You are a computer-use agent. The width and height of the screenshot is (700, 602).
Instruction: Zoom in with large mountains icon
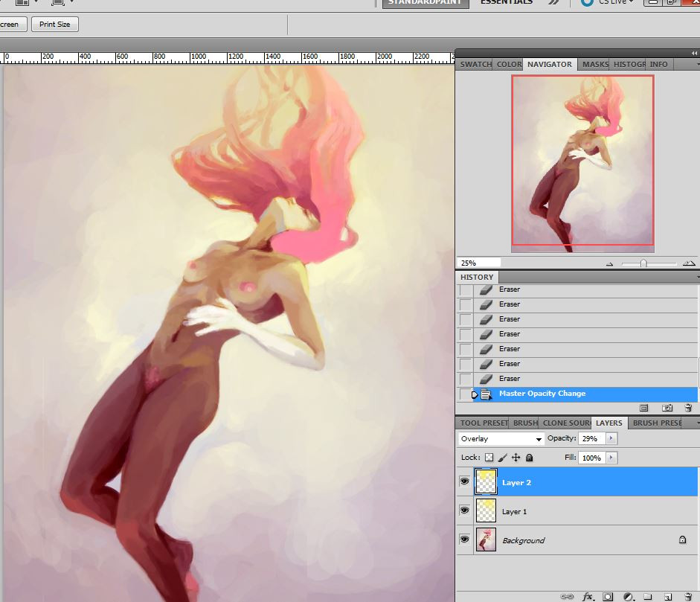689,263
